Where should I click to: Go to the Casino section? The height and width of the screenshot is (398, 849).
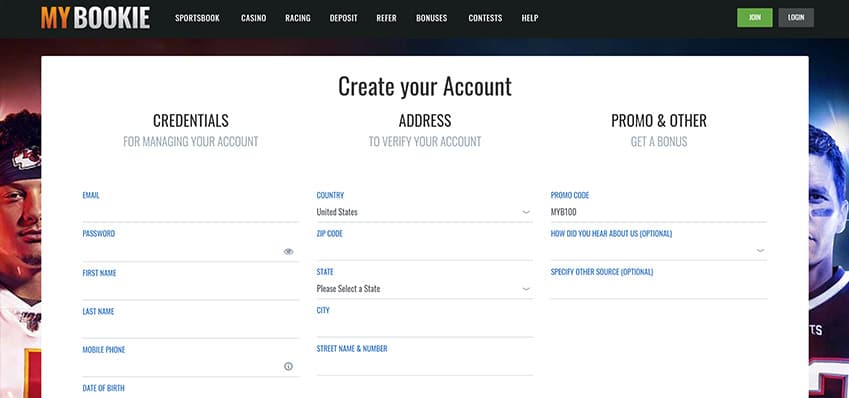click(x=253, y=18)
